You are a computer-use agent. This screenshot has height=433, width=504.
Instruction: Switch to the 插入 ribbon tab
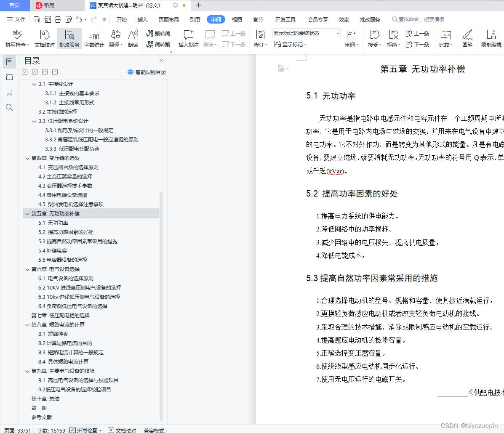click(142, 20)
